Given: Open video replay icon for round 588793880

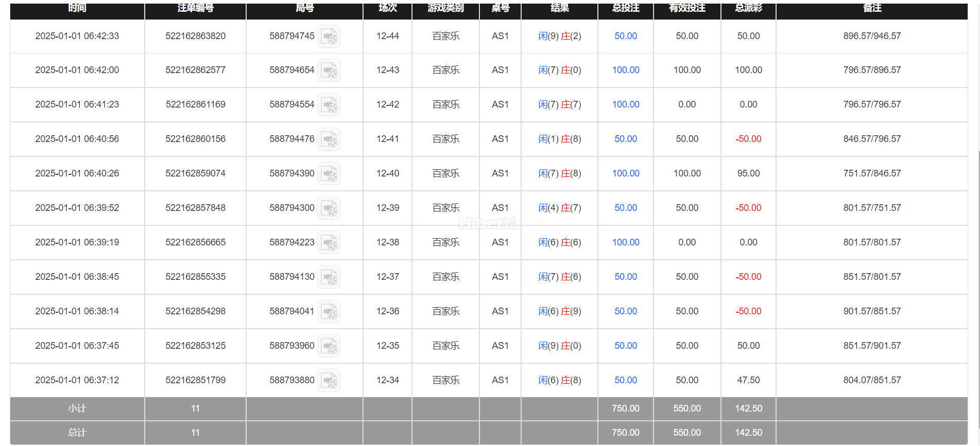Looking at the screenshot, I should click(x=329, y=381).
